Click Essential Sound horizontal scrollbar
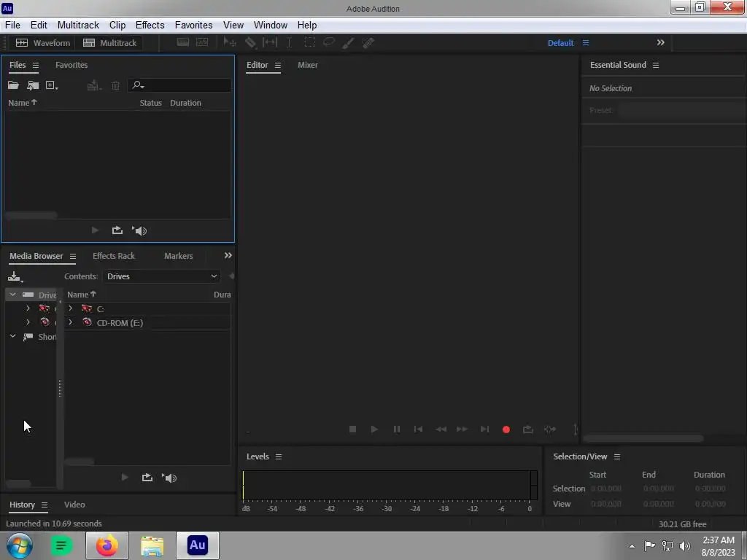This screenshot has width=747, height=560. pos(643,438)
